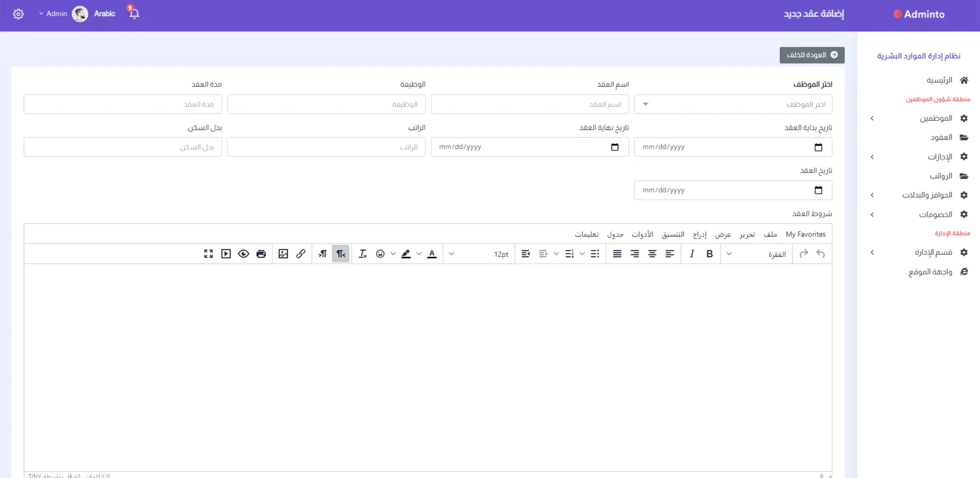
Task: Toggle bold formatting in the editor
Action: pos(709,254)
